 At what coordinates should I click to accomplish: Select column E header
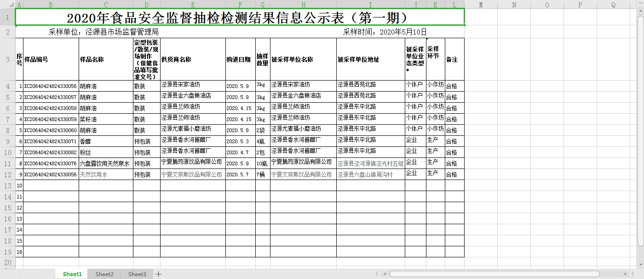193,5
